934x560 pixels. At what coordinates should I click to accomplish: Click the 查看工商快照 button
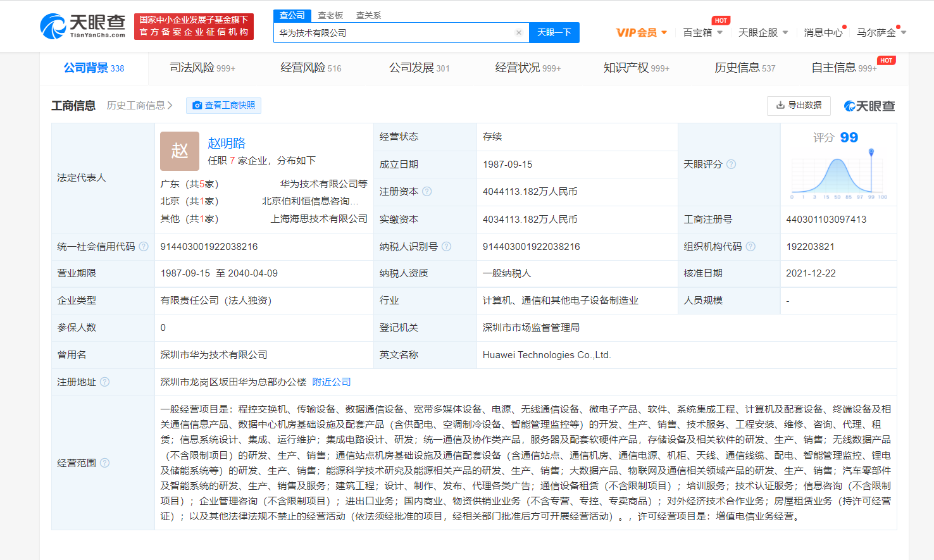[x=223, y=105]
